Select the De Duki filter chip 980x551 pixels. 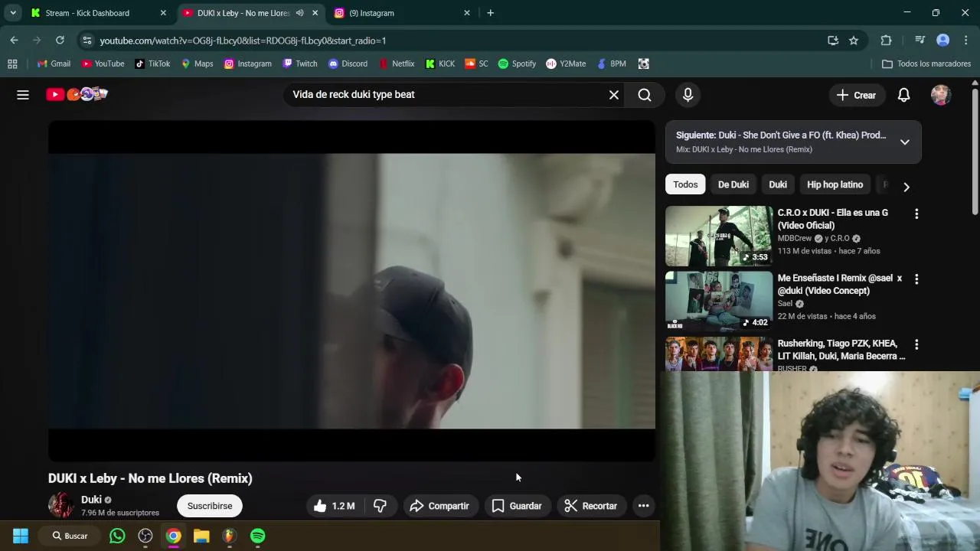[733, 184]
